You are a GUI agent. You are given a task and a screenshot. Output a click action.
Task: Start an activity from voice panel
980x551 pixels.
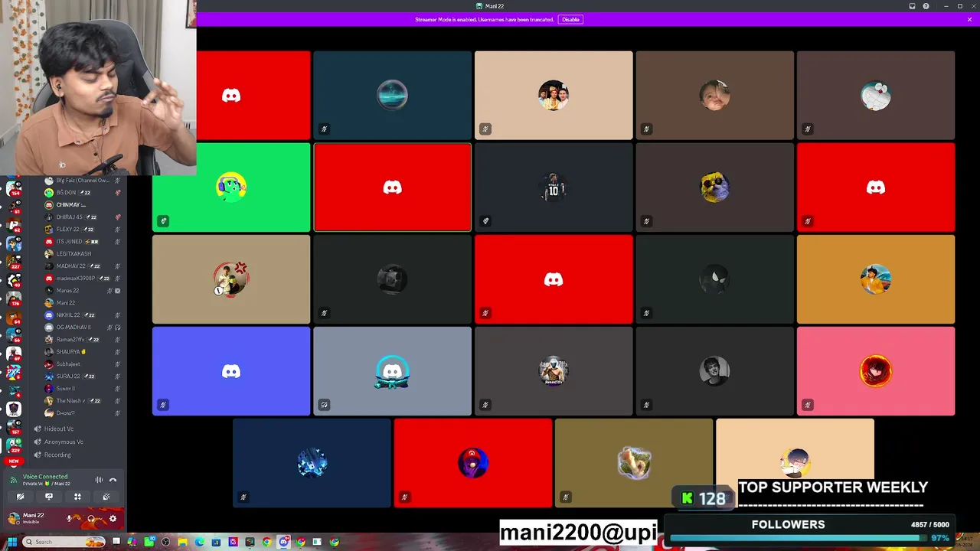click(x=77, y=497)
